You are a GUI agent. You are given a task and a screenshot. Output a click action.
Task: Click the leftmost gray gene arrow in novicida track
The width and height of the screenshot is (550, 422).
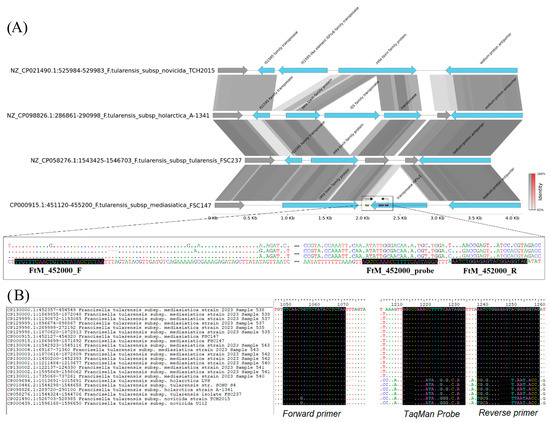(233, 71)
